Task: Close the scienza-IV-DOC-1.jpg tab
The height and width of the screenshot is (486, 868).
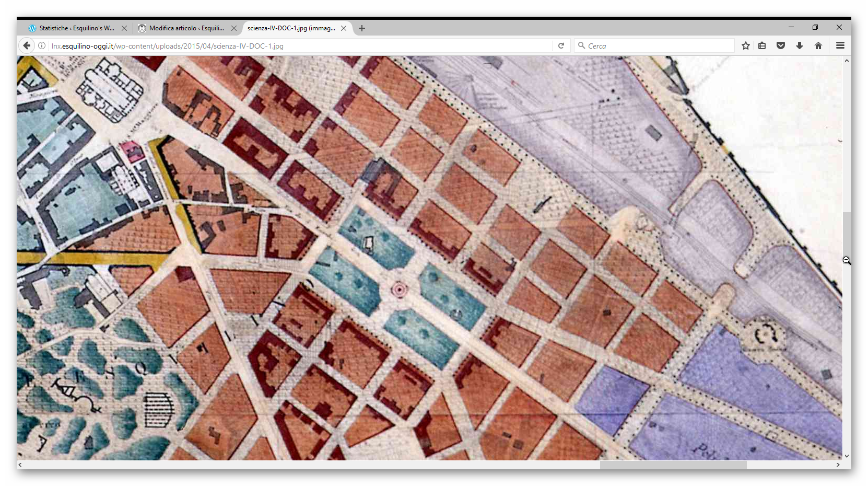Action: click(344, 28)
